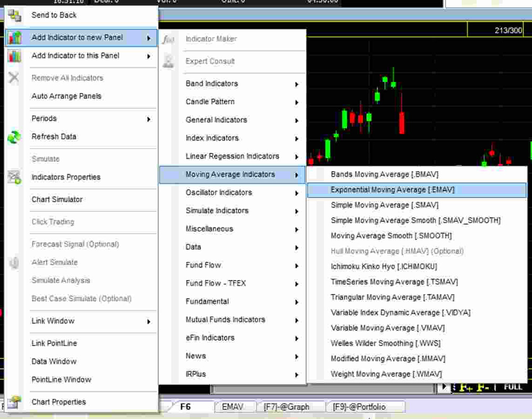
Task: Click the Send to Back icon
Action: click(14, 15)
